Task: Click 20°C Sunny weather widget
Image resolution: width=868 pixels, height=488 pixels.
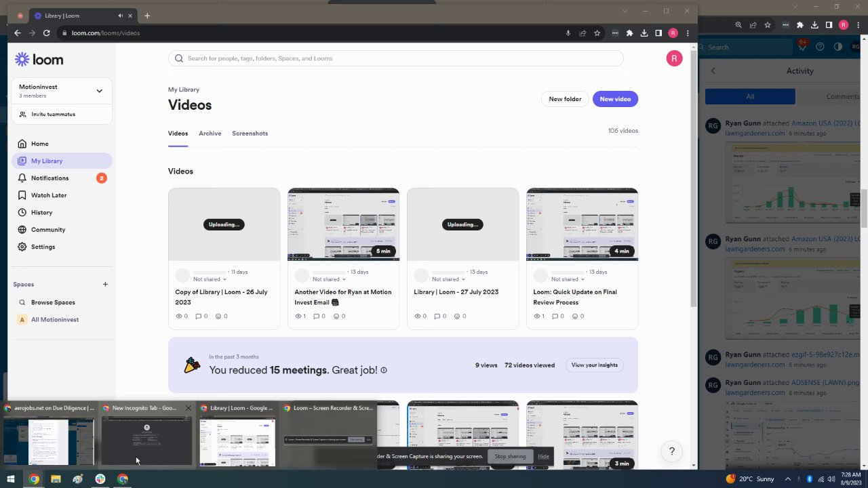Action: point(750,479)
